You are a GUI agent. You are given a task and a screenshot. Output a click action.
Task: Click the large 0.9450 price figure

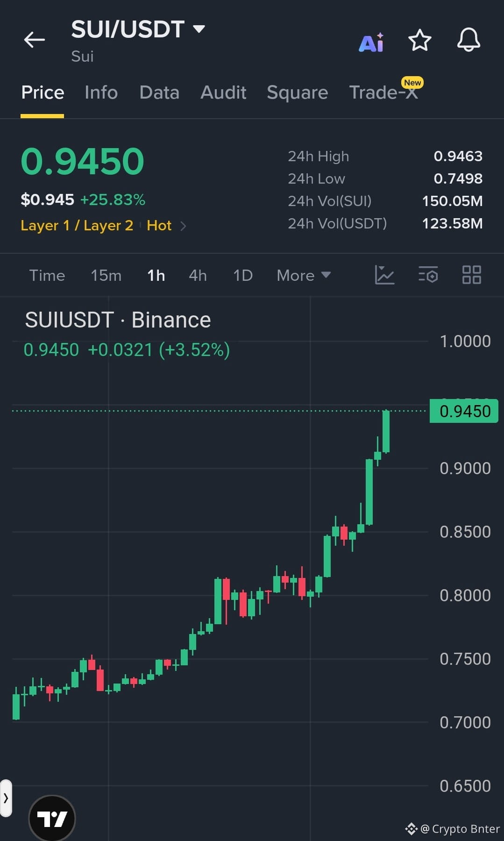coord(83,162)
